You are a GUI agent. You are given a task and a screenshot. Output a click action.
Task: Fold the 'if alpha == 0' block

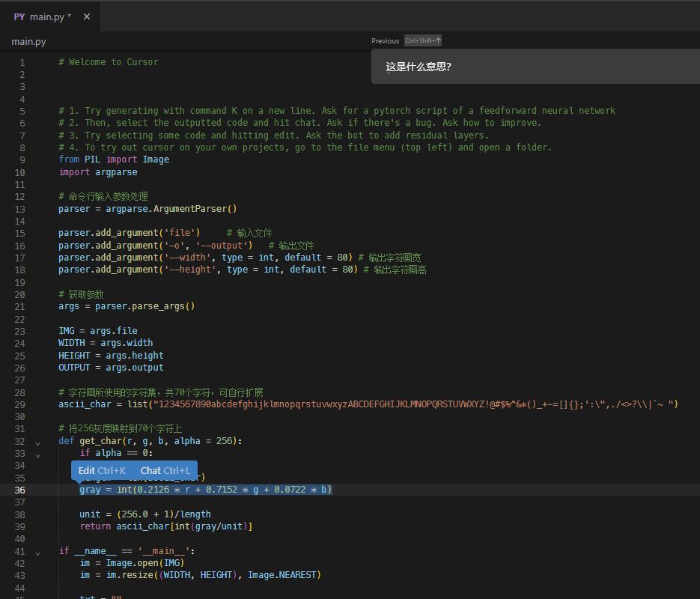[x=37, y=454]
